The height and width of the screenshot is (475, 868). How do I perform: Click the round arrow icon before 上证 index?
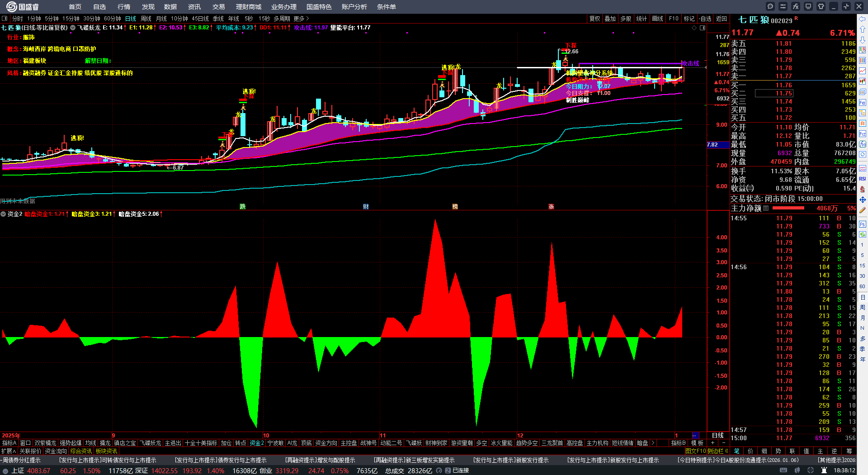coord(5,470)
